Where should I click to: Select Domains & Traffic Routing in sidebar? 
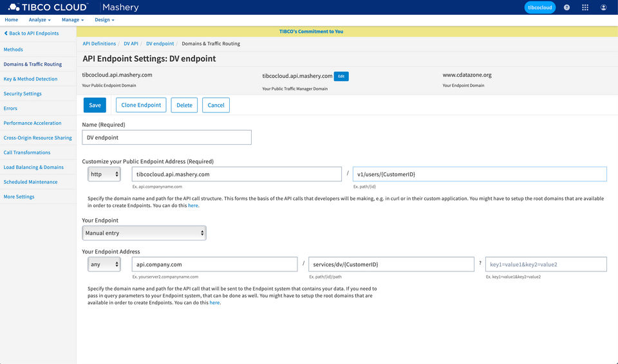[x=33, y=64]
